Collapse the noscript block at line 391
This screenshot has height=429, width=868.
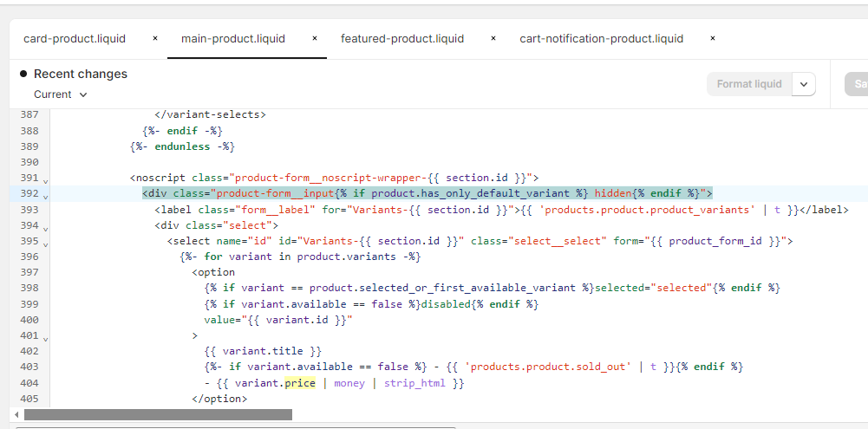tap(45, 180)
